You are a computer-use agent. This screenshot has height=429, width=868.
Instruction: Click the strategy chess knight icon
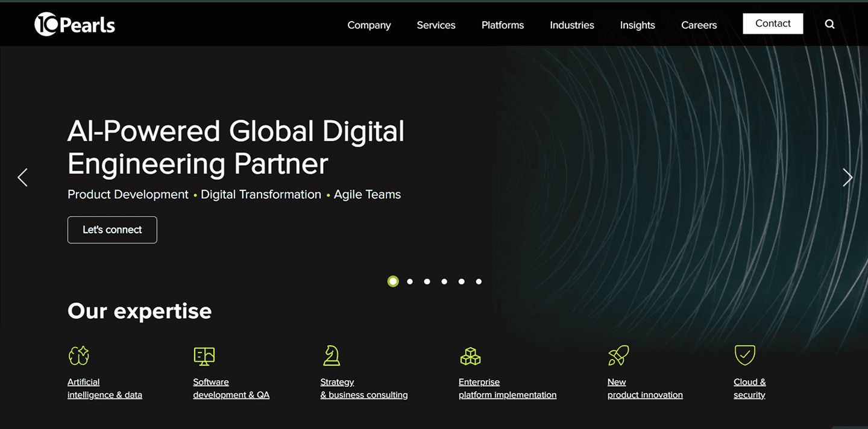[332, 355]
